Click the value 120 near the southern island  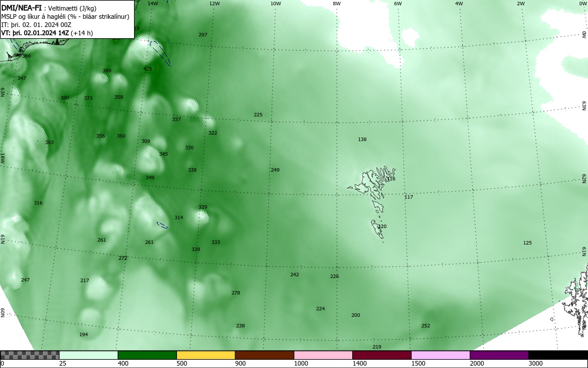pos(382,226)
